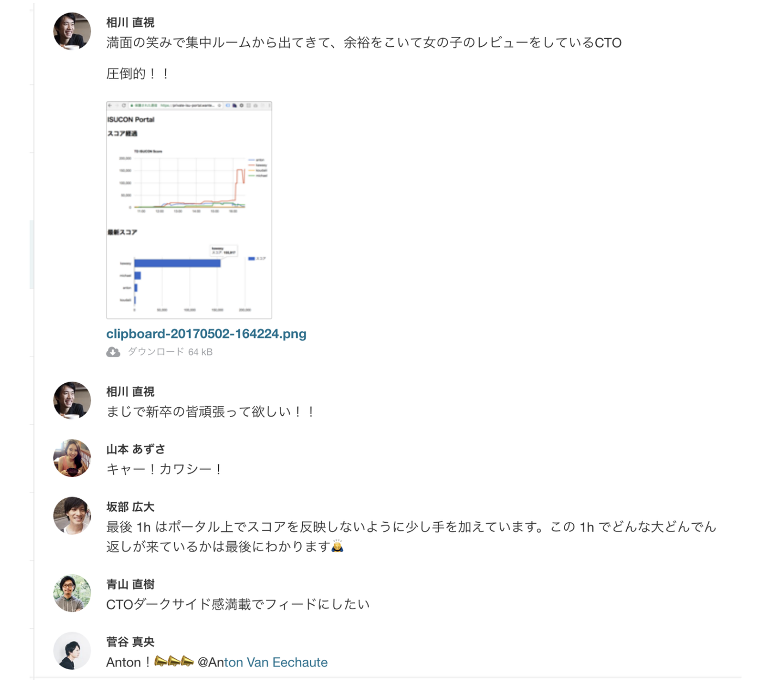Open the author name 相川 直視 on the top post
The width and height of the screenshot is (784, 680).
pyautogui.click(x=130, y=22)
